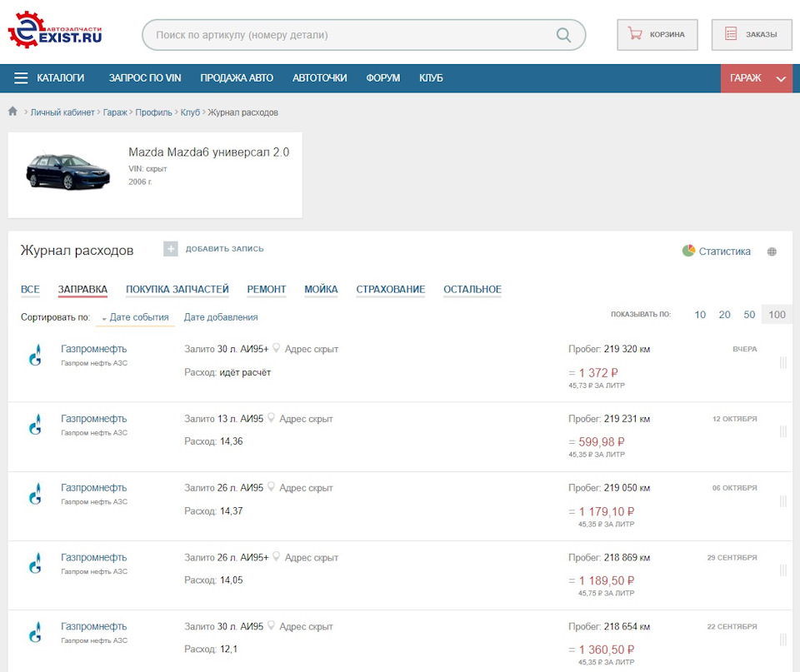Switch to the ВСЕ tab

[30, 289]
